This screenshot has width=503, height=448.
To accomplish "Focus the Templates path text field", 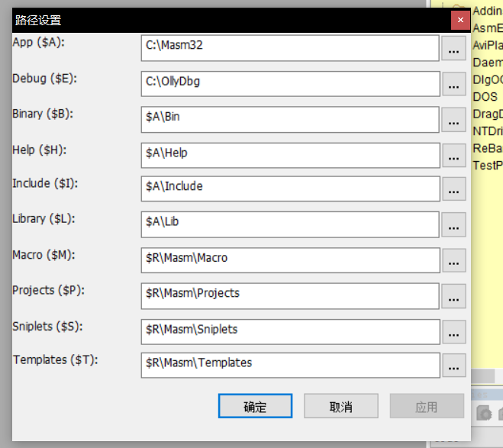I will [290, 365].
